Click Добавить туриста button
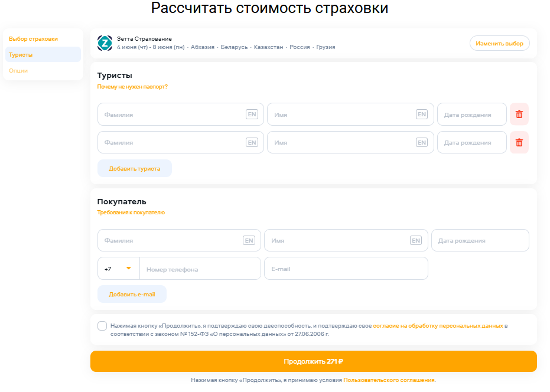The width and height of the screenshot is (550, 392). coord(134,168)
